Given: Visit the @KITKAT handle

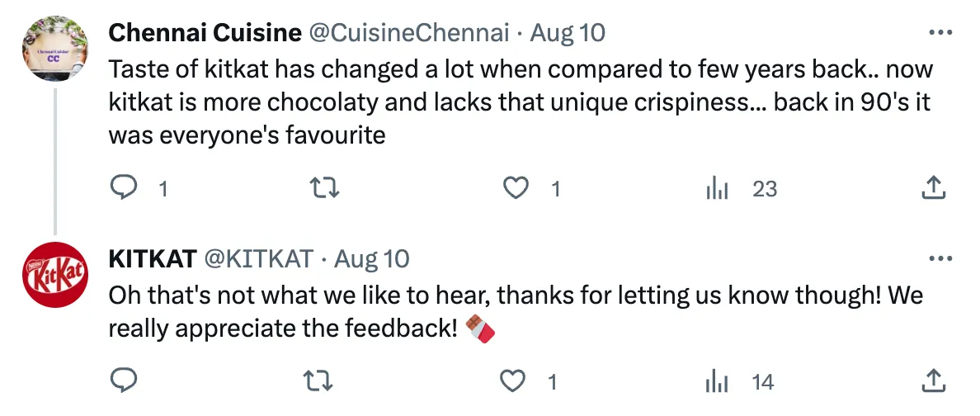Looking at the screenshot, I should click(258, 258).
